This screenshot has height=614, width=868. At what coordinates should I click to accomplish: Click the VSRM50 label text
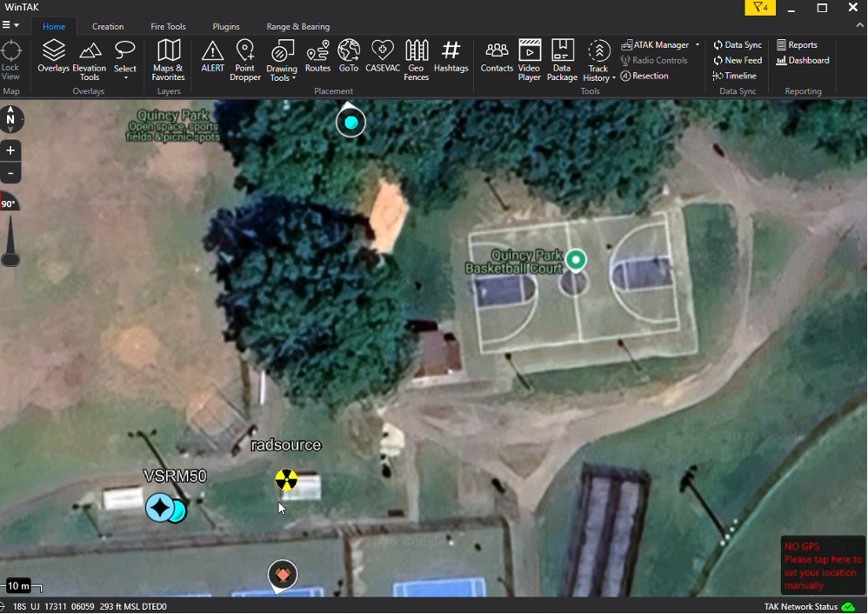tap(175, 476)
